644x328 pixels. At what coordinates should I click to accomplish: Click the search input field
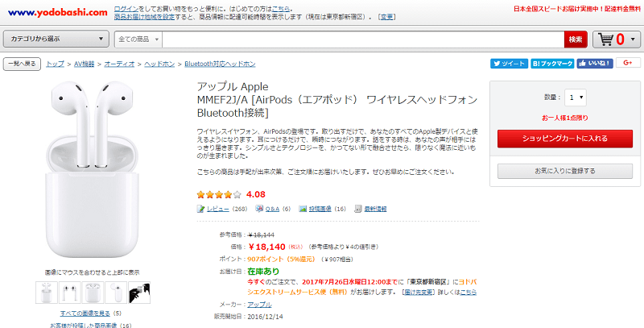[363, 39]
